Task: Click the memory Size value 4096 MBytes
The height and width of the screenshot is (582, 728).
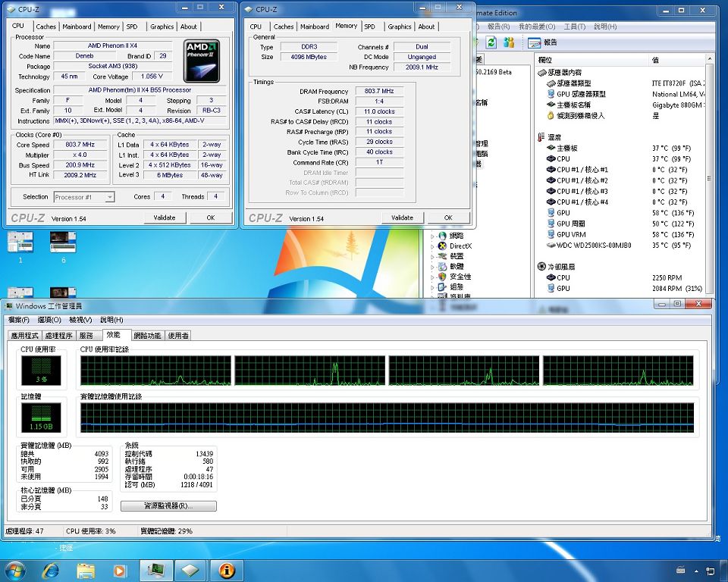Action: (309, 57)
